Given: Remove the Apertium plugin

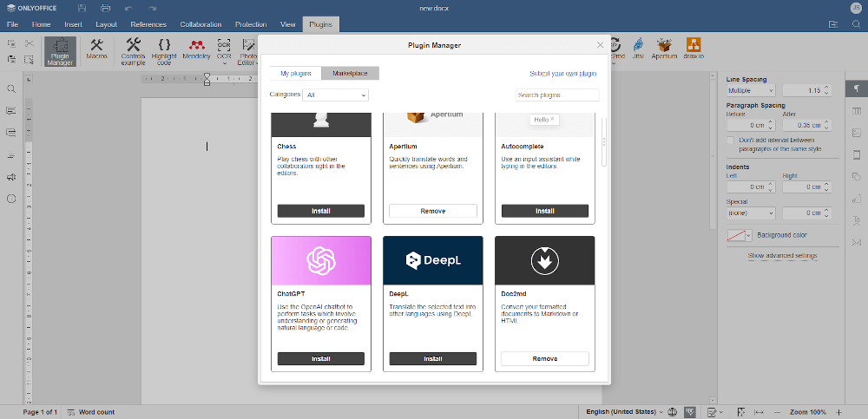Looking at the screenshot, I should coord(433,211).
